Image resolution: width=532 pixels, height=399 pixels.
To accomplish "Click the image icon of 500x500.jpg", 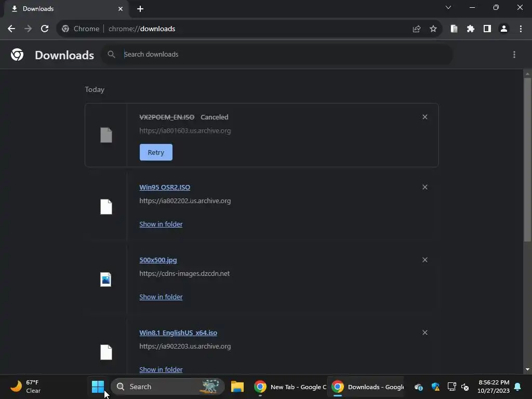I will coord(106,280).
